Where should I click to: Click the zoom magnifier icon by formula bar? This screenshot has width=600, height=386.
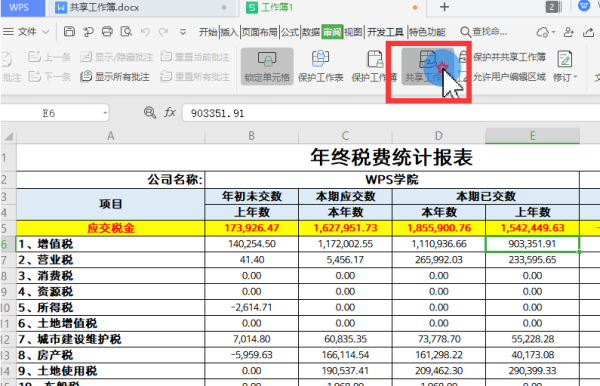150,113
